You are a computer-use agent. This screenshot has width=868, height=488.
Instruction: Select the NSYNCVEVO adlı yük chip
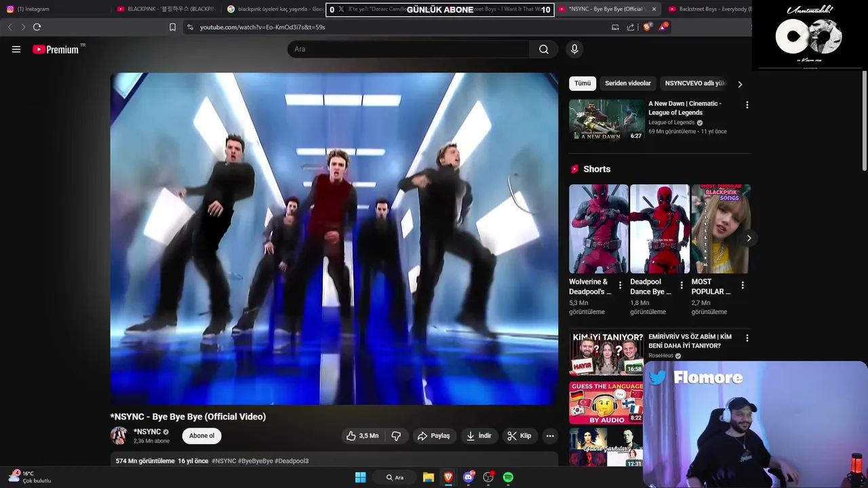(x=695, y=83)
